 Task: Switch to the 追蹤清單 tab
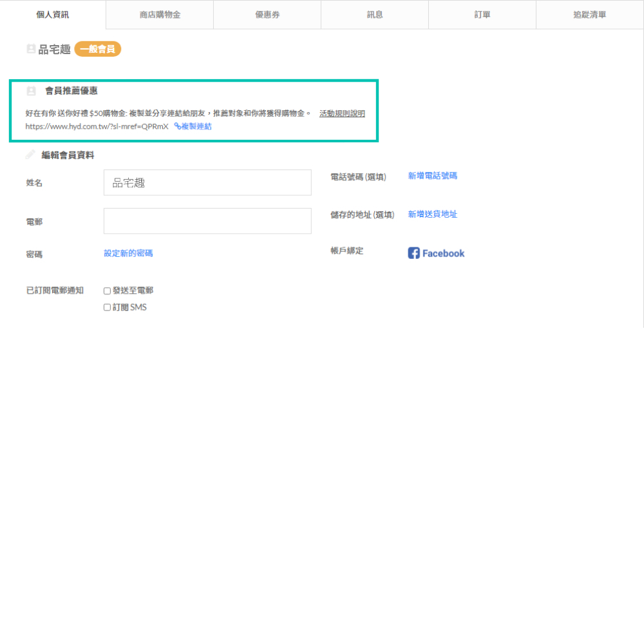(589, 15)
